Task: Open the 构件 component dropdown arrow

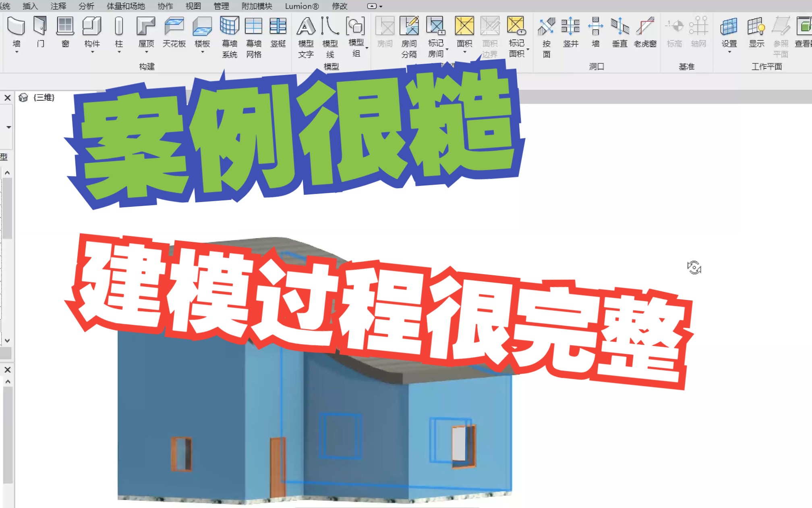Action: click(92, 52)
